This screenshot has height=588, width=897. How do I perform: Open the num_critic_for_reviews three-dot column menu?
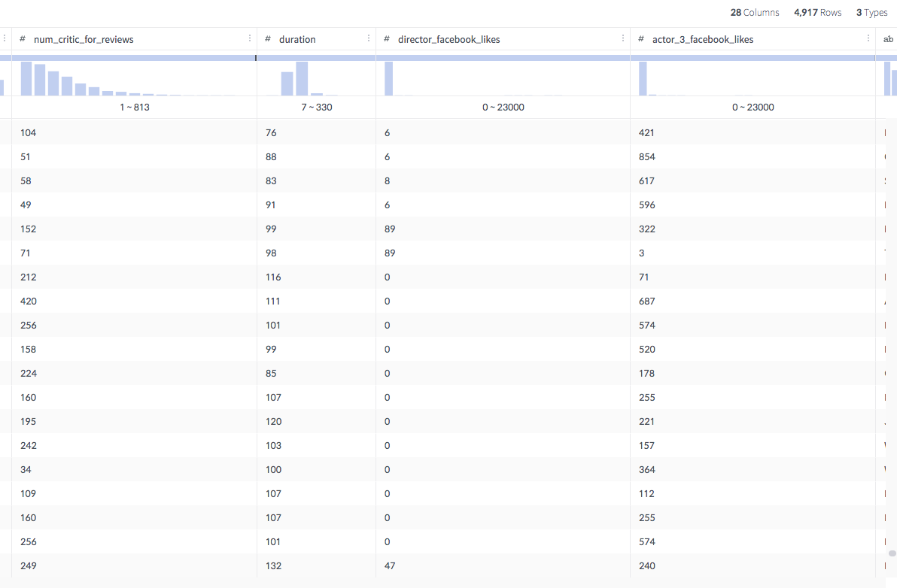point(249,38)
